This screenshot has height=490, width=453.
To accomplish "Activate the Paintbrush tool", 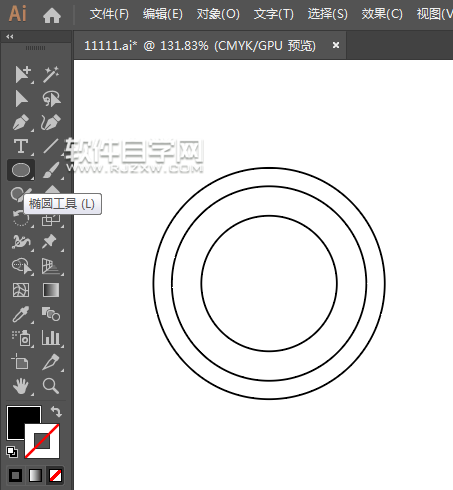I will [x=51, y=170].
